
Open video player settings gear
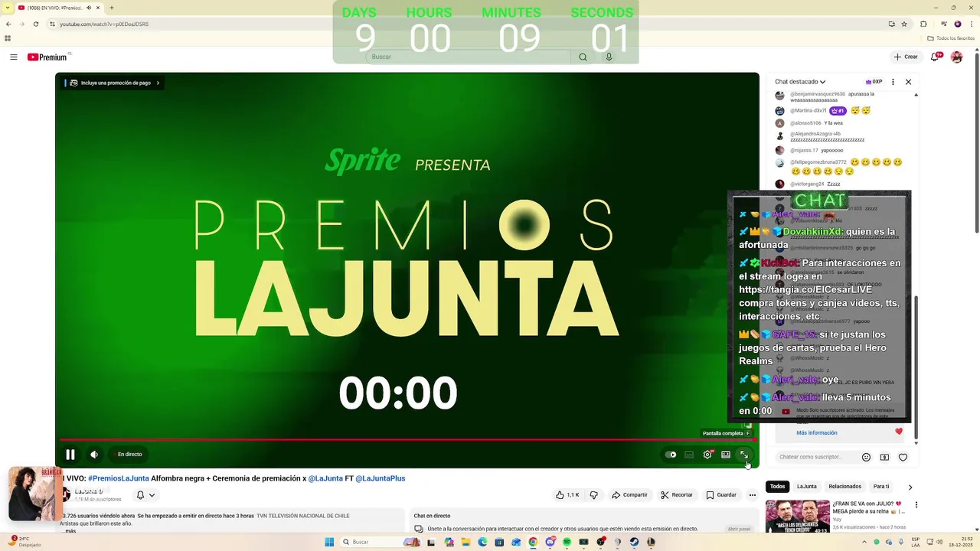coord(707,455)
